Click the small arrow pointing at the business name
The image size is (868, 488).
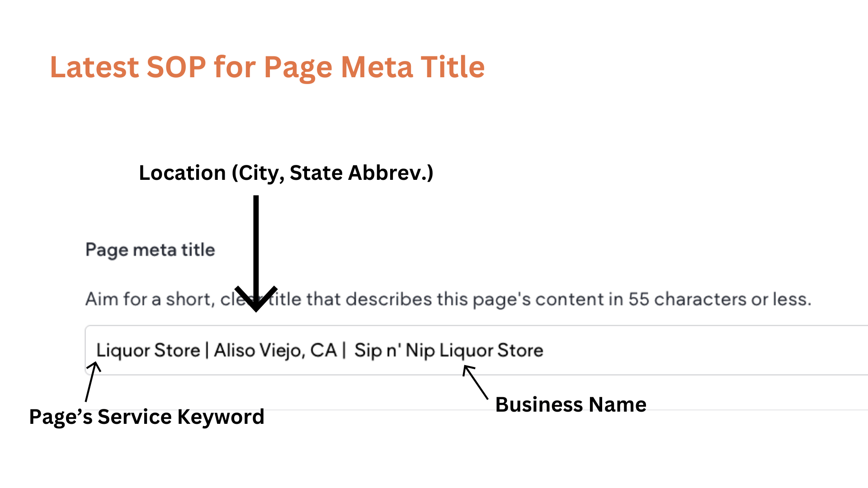(476, 382)
